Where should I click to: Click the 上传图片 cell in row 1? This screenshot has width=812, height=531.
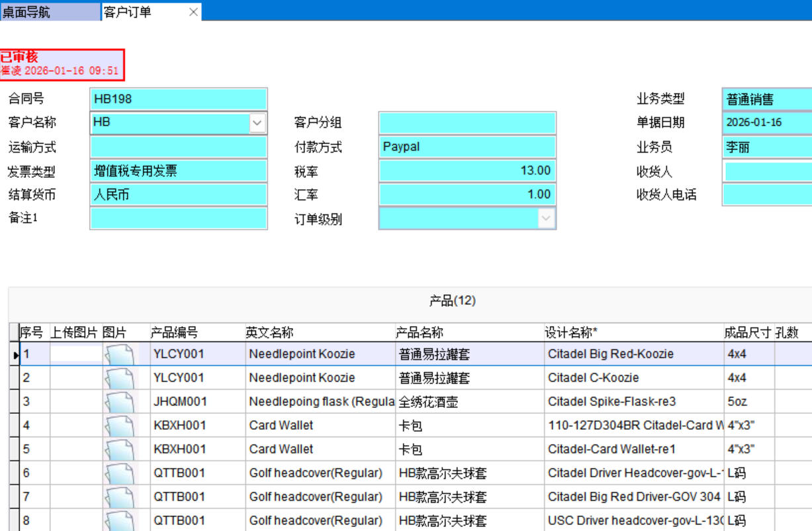(x=76, y=354)
